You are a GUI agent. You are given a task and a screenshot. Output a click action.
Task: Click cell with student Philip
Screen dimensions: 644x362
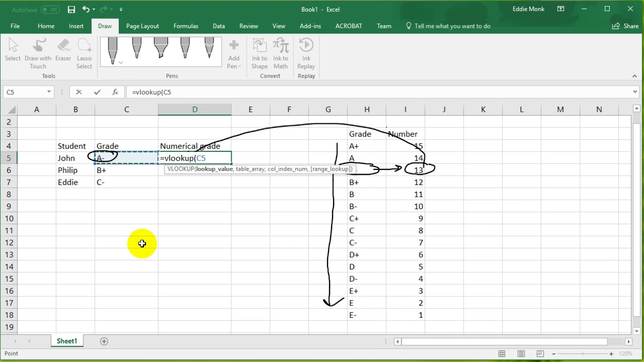[75, 170]
